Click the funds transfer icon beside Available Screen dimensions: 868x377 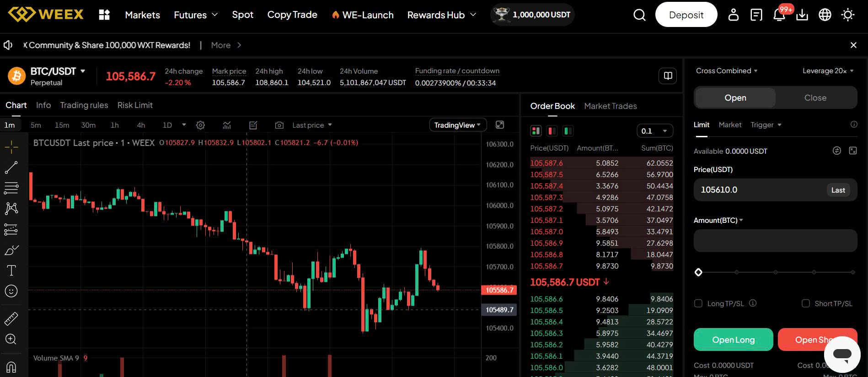click(x=837, y=151)
